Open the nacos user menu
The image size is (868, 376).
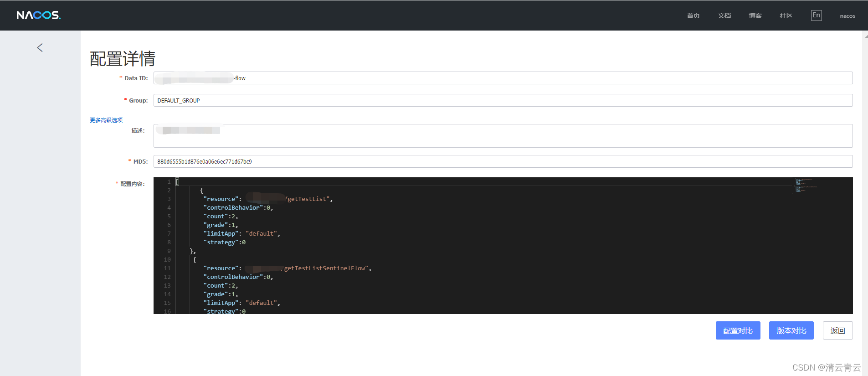(847, 16)
